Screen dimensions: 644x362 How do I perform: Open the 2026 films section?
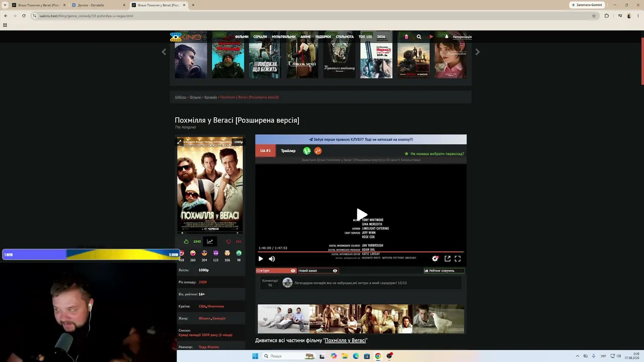coord(381,37)
